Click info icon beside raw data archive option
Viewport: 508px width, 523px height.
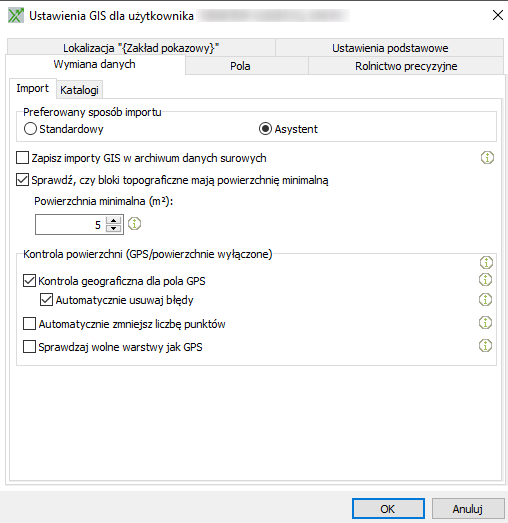(487, 157)
